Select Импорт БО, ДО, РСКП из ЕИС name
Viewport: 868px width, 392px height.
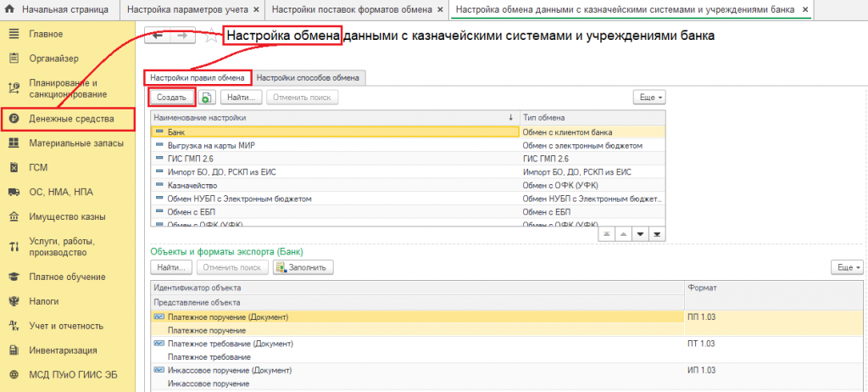[221, 172]
